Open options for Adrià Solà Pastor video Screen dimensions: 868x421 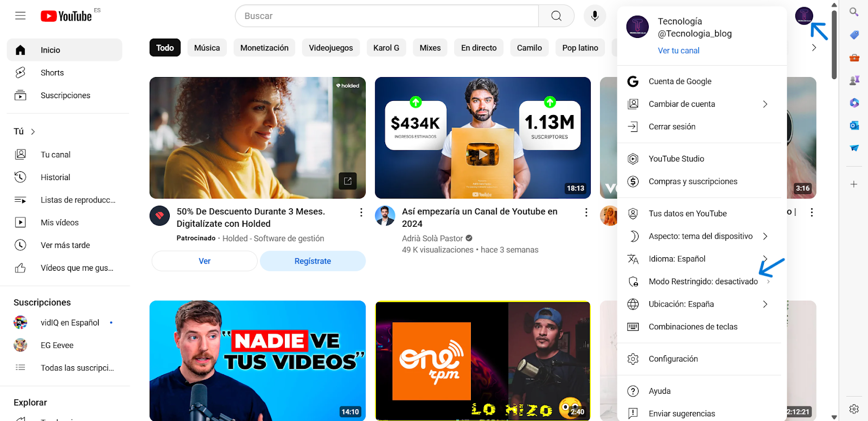pos(586,213)
